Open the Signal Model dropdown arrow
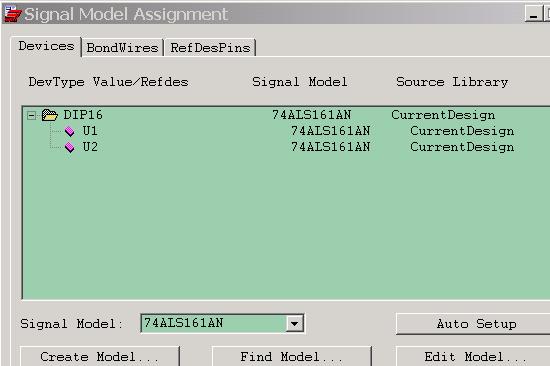The image size is (550, 366). [294, 324]
